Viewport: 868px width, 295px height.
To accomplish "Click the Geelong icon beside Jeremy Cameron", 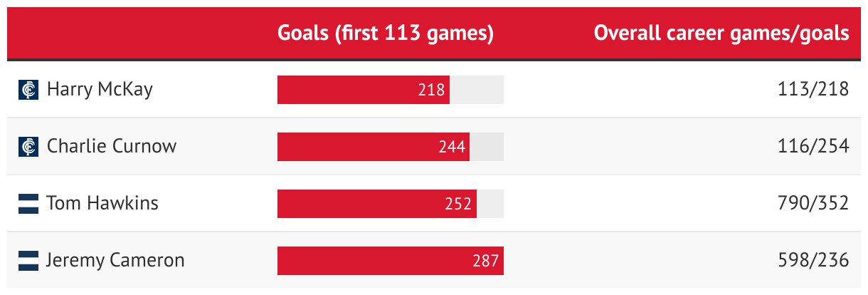I will (28, 261).
